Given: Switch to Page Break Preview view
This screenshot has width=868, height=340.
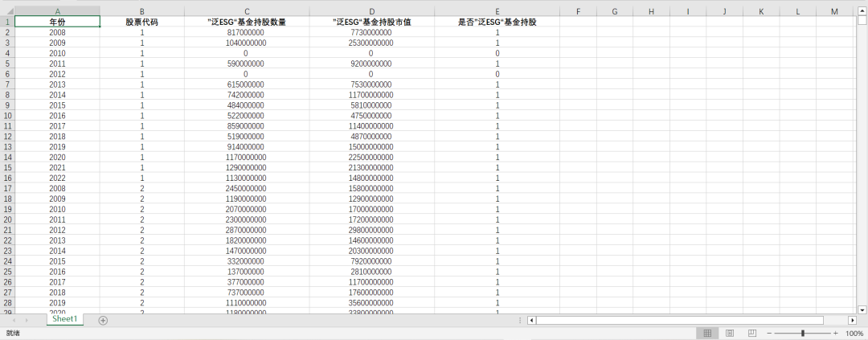Looking at the screenshot, I should coord(752,333).
